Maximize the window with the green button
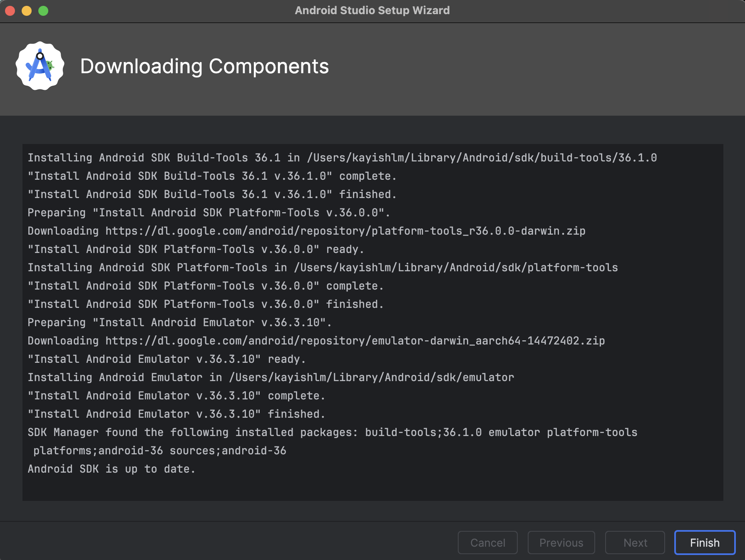 point(43,11)
